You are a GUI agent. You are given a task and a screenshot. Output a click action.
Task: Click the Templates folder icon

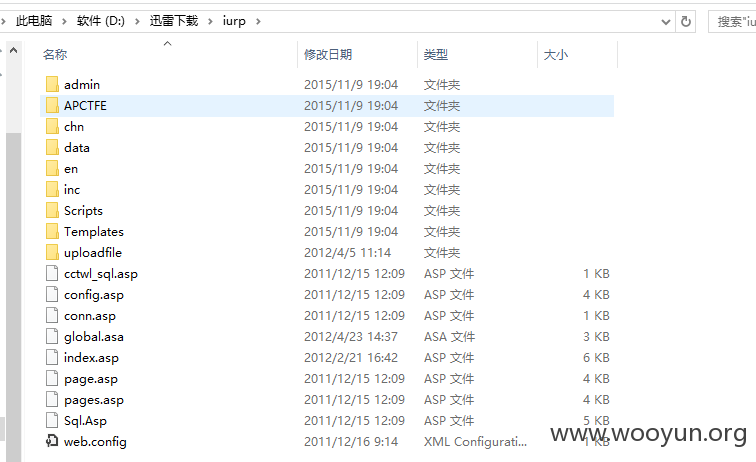tap(53, 231)
